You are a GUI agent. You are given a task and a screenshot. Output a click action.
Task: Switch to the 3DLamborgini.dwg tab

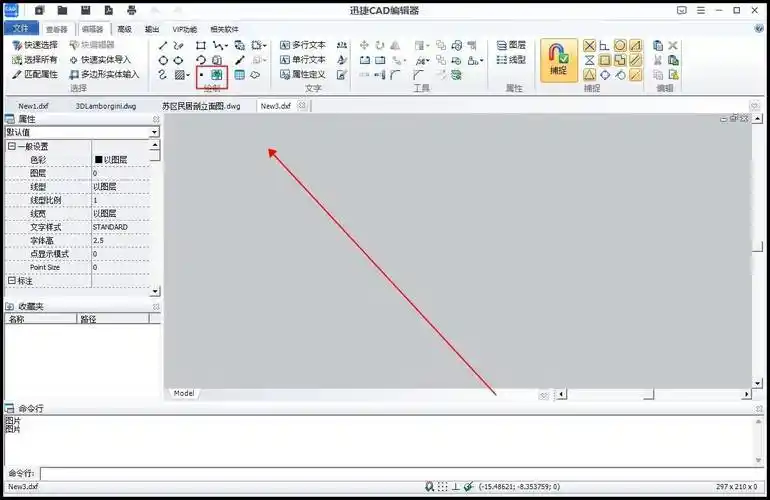tap(105, 105)
